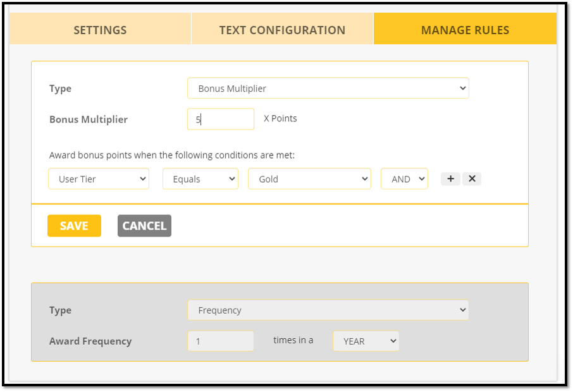Select the Manage Rules tab
The height and width of the screenshot is (392, 573).
click(x=465, y=29)
